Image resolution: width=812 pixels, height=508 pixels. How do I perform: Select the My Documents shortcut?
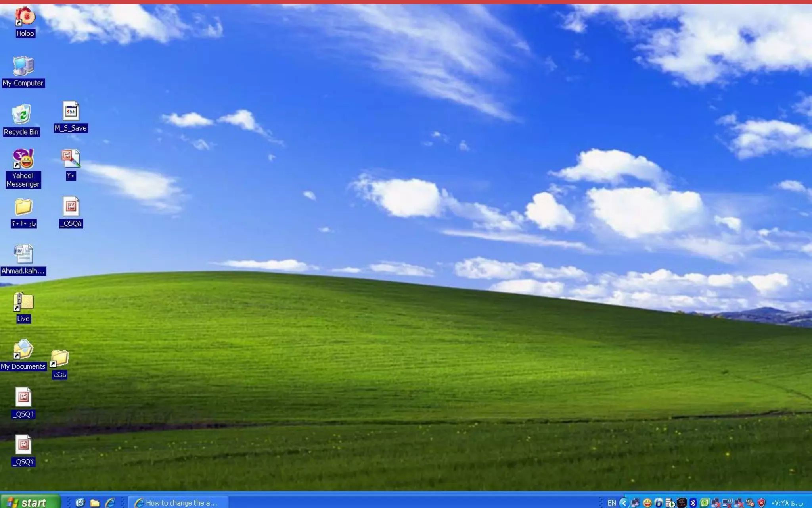click(x=23, y=350)
